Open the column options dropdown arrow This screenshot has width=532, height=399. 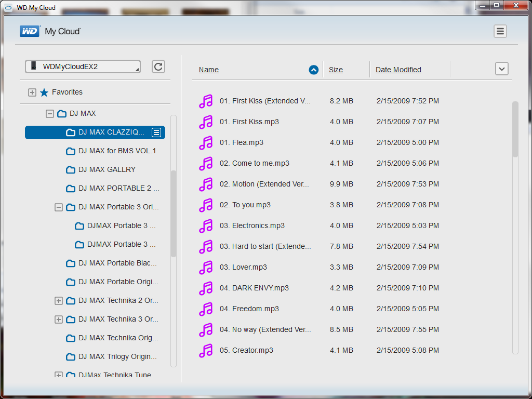pos(501,69)
